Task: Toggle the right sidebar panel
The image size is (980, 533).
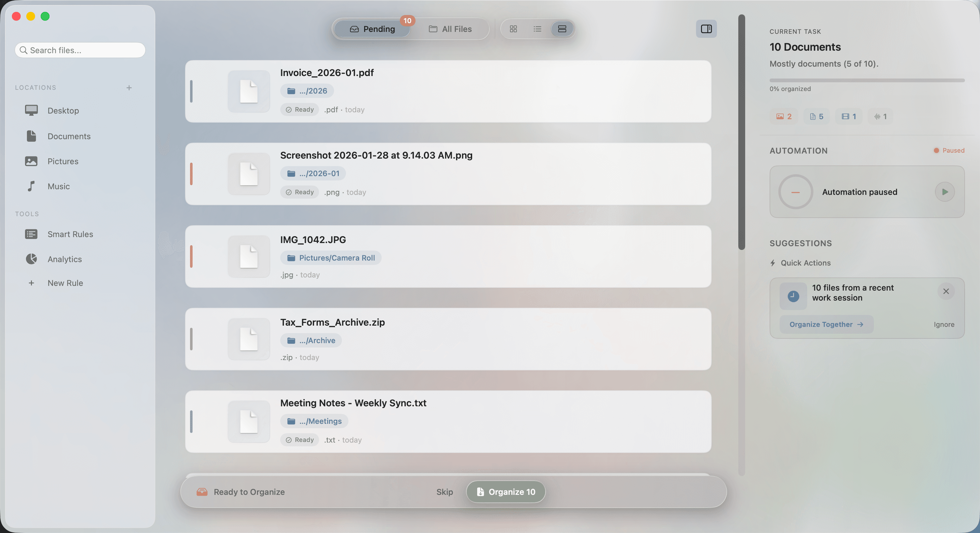Action: click(x=706, y=29)
